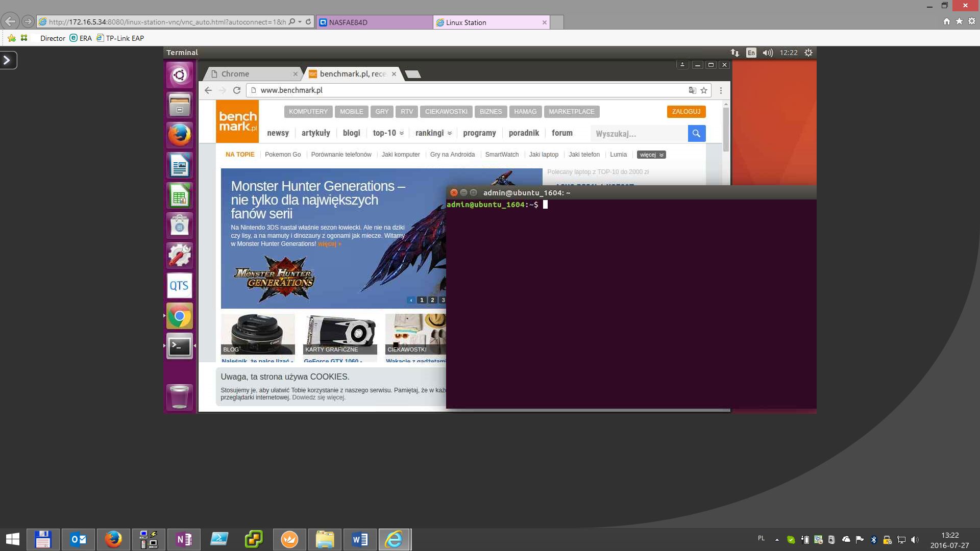Screen dimensions: 980x551
Task: Click the translate icon in Chrome's address bar
Action: (x=692, y=90)
